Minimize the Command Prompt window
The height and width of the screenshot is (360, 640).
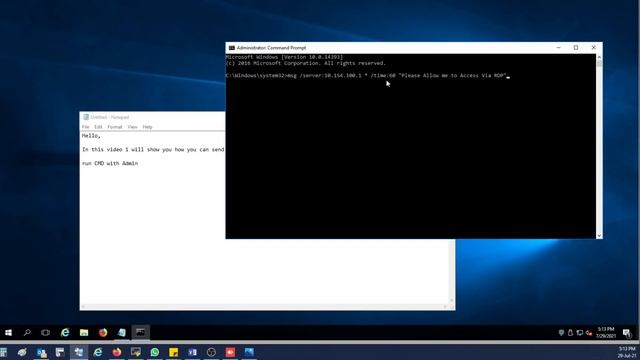[558, 48]
